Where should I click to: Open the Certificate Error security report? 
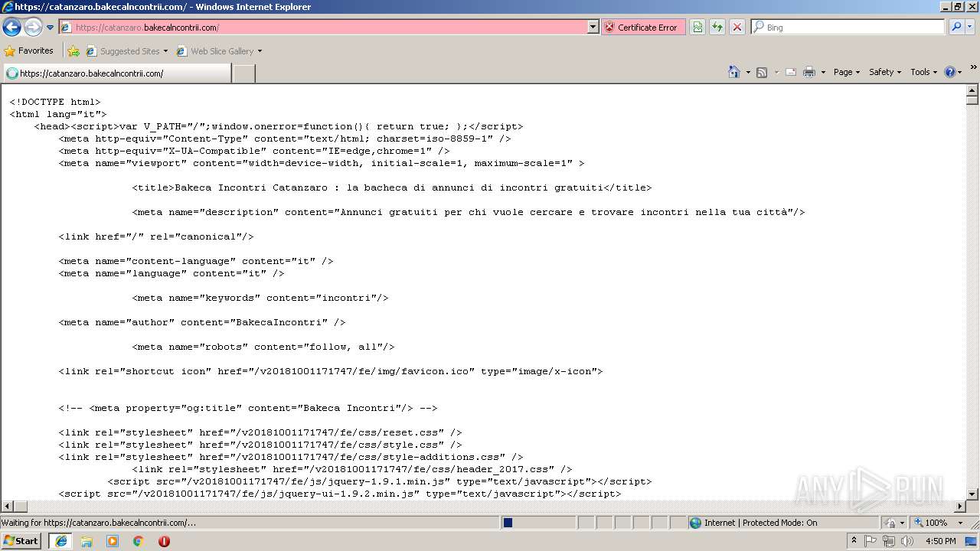coord(643,27)
